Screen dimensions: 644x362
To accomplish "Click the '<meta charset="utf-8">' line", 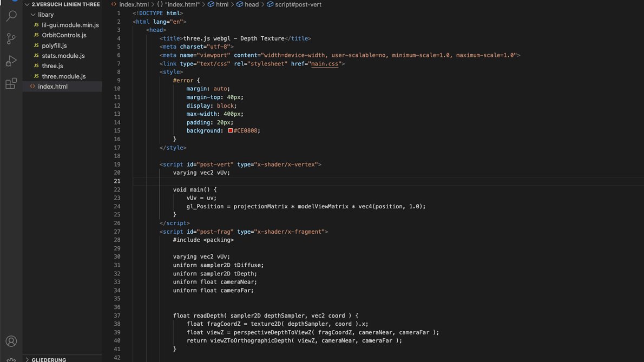I will click(x=197, y=47).
